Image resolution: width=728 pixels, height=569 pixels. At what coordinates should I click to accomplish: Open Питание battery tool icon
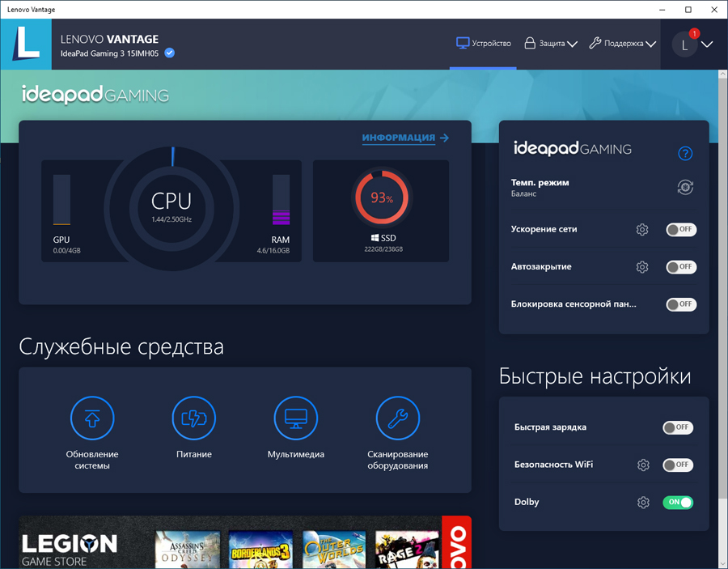(193, 418)
